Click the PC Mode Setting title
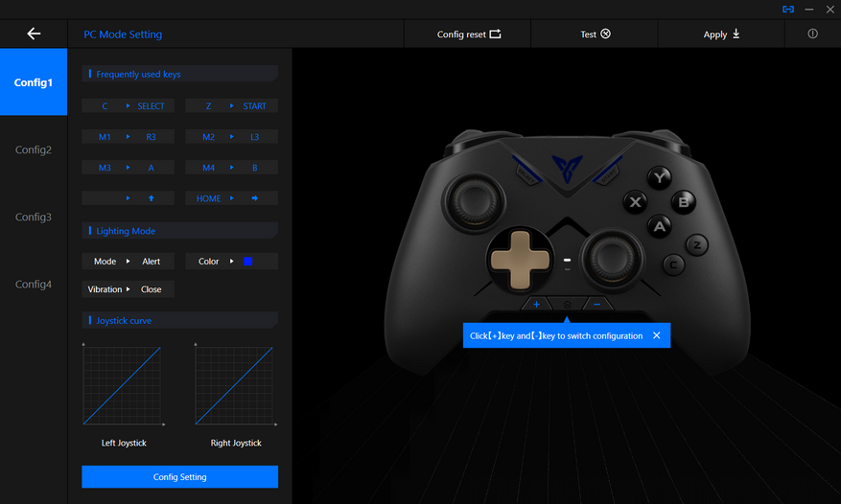Screen dimensions: 841x504 pyautogui.click(x=123, y=34)
